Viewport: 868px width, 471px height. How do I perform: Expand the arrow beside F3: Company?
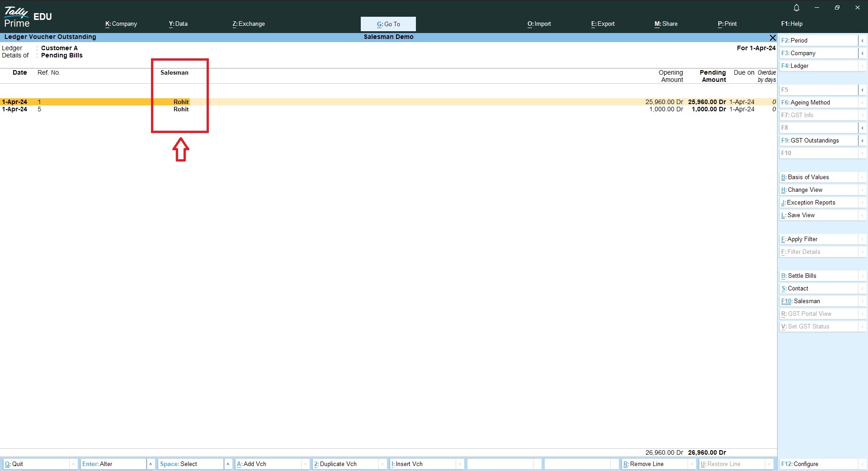tap(862, 53)
